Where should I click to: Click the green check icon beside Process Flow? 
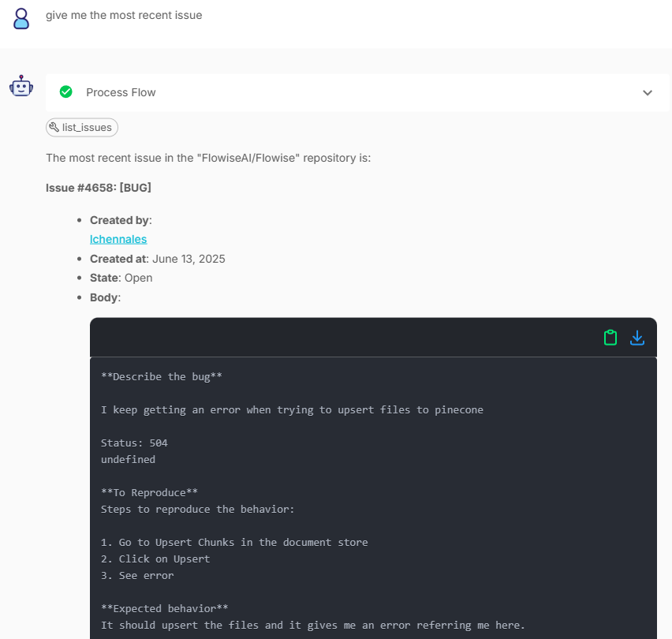pos(66,92)
